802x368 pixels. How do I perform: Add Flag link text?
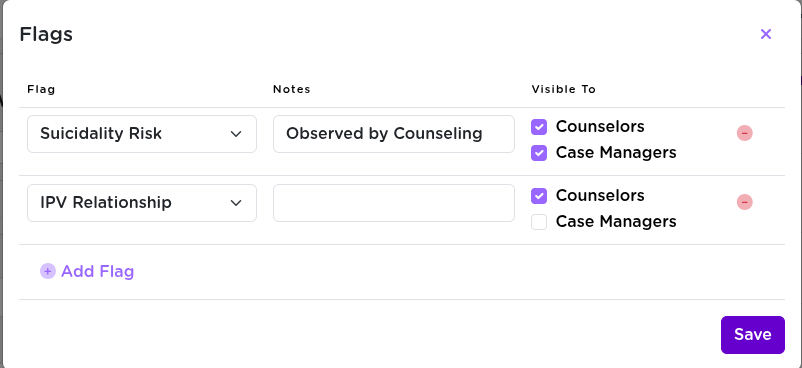click(x=97, y=271)
